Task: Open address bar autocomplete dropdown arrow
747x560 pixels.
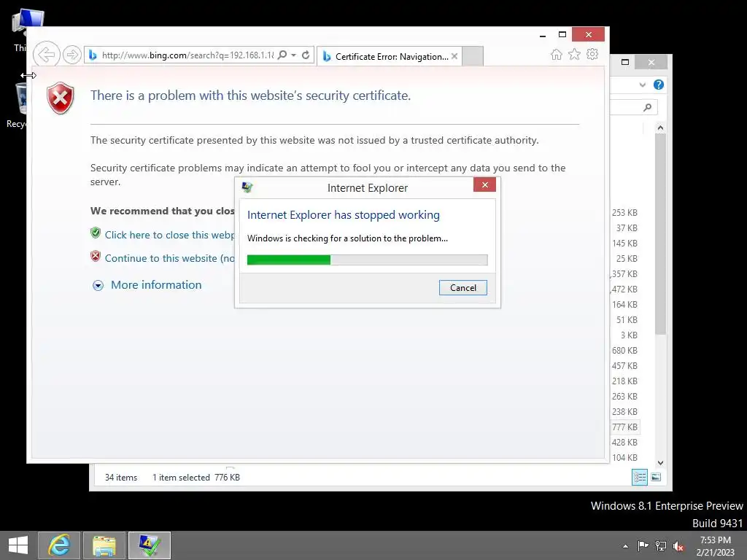Action: [x=294, y=55]
